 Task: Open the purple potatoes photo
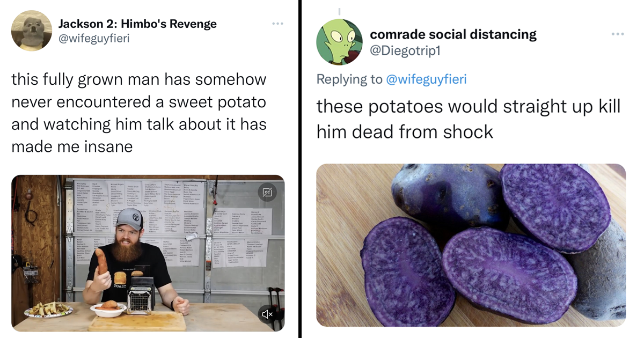[x=471, y=245]
